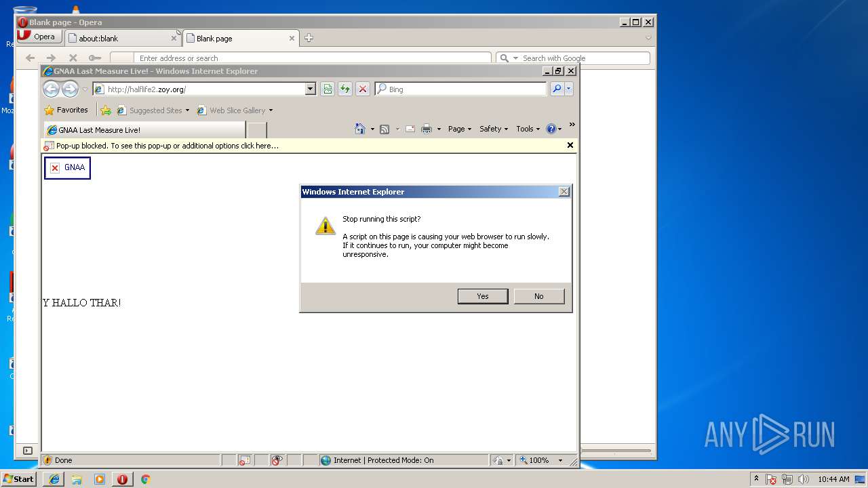The image size is (868, 488).
Task: Open the Windows Explorer folder taskbar icon
Action: [77, 479]
